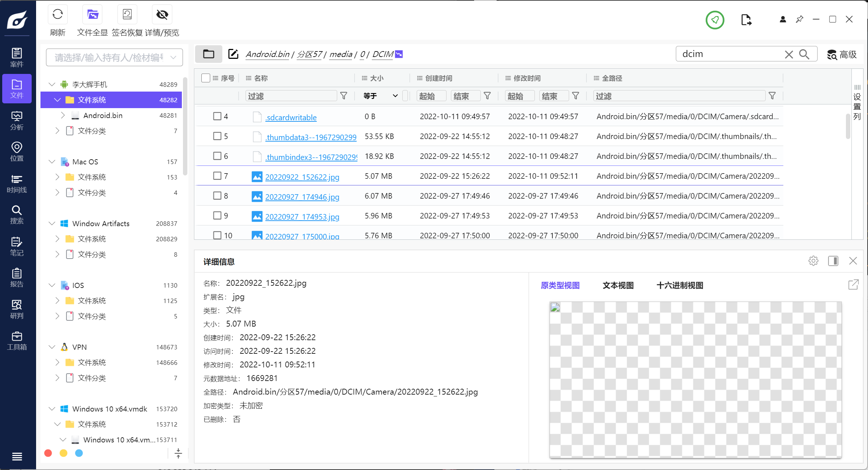Image resolution: width=868 pixels, height=470 pixels.
Task: Expand the Android.bin tree node
Action: 63,115
